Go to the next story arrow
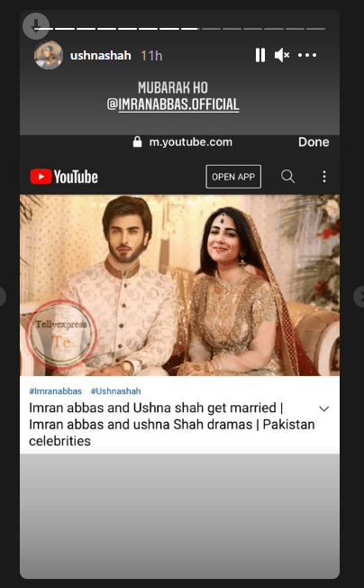This screenshot has width=364, height=588. [x=359, y=297]
